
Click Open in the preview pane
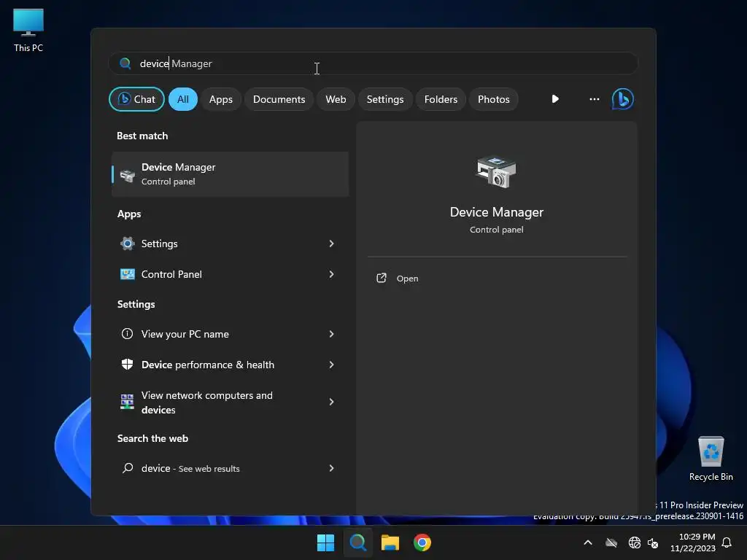click(407, 279)
